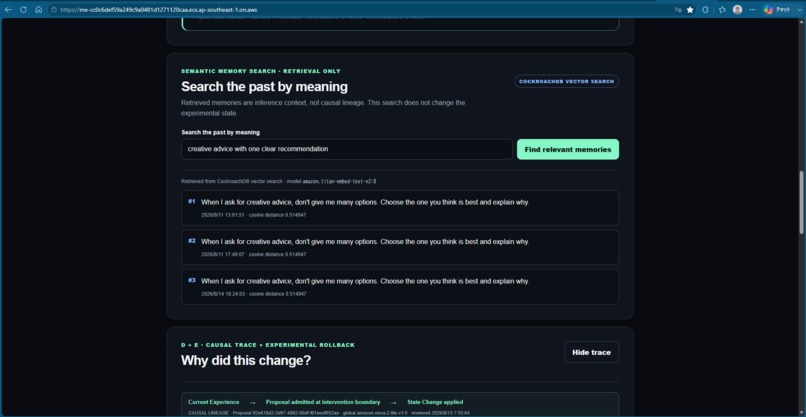Open browser extensions refresh-shaped icon
Image resolution: width=806 pixels, height=417 pixels.
pos(706,9)
